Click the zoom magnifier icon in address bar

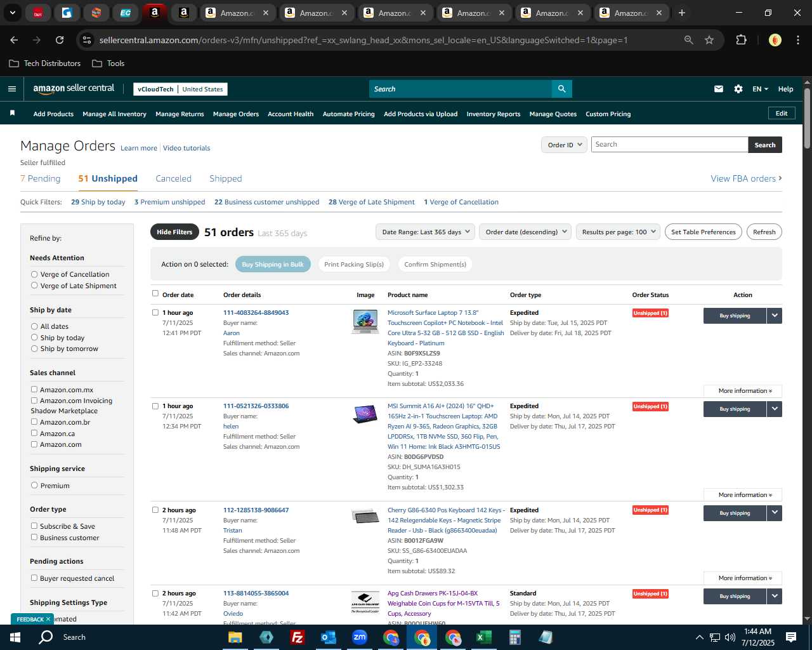pyautogui.click(x=688, y=40)
